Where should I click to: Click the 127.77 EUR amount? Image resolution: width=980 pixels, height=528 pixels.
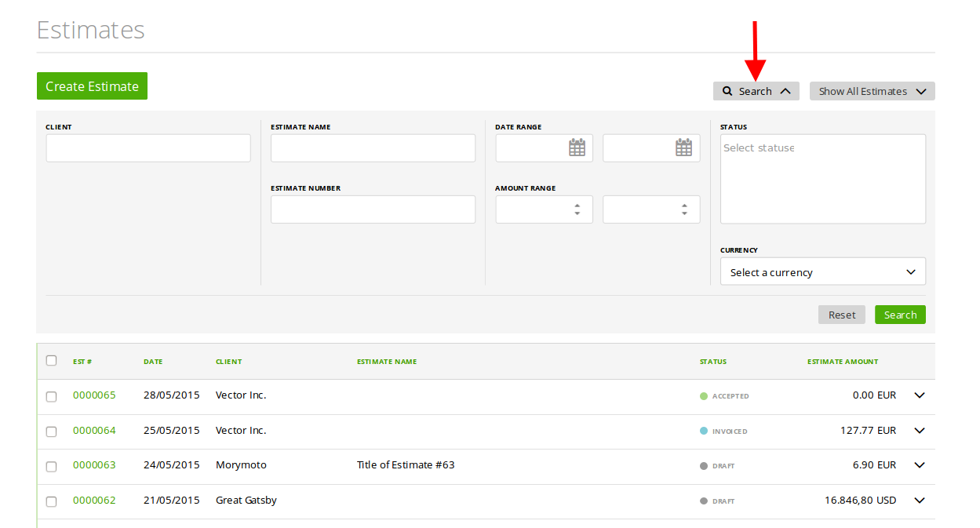point(868,431)
